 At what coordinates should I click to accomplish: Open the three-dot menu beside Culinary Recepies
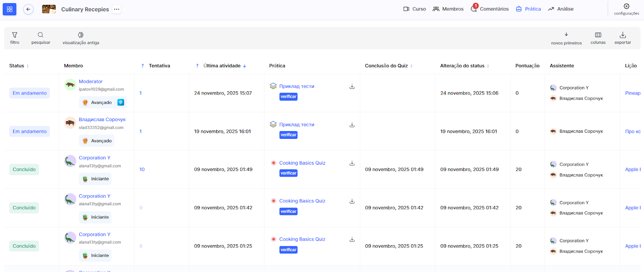pyautogui.click(x=116, y=9)
